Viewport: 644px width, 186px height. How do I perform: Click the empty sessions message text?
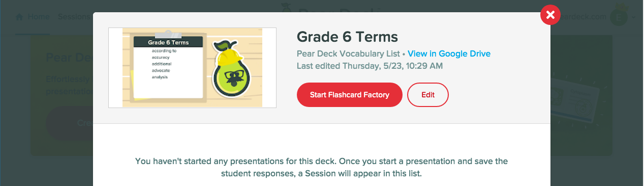pos(322,167)
